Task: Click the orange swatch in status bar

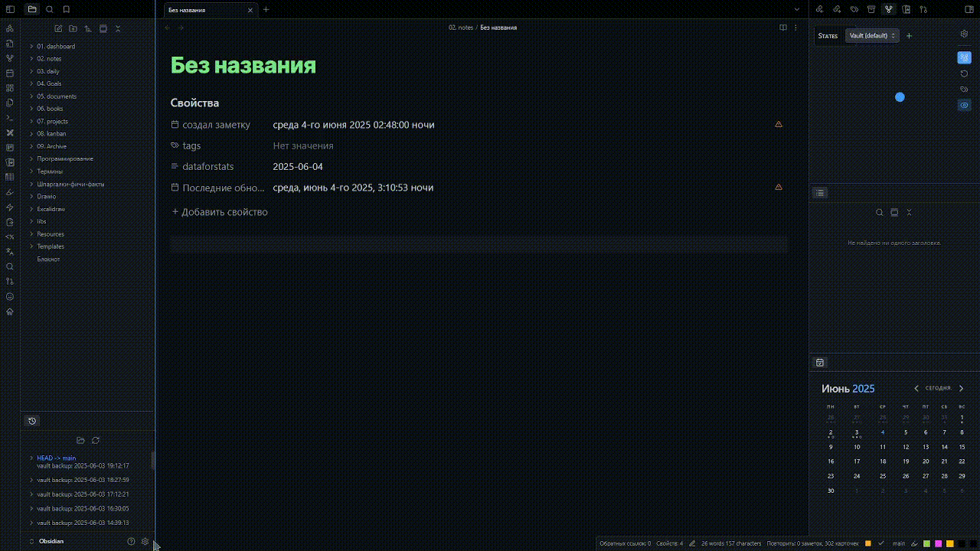Action: tap(868, 543)
